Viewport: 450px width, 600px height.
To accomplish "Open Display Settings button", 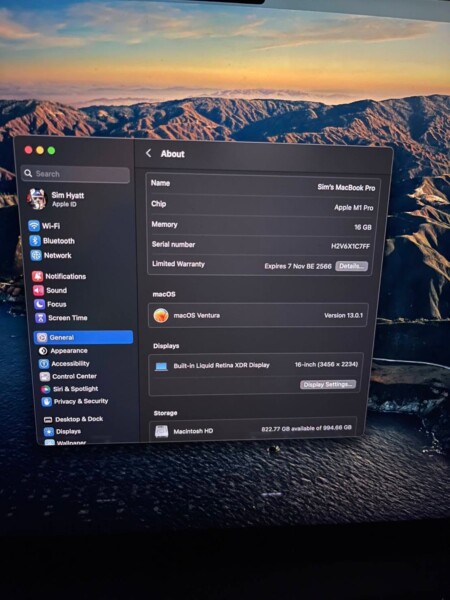I will (328, 385).
